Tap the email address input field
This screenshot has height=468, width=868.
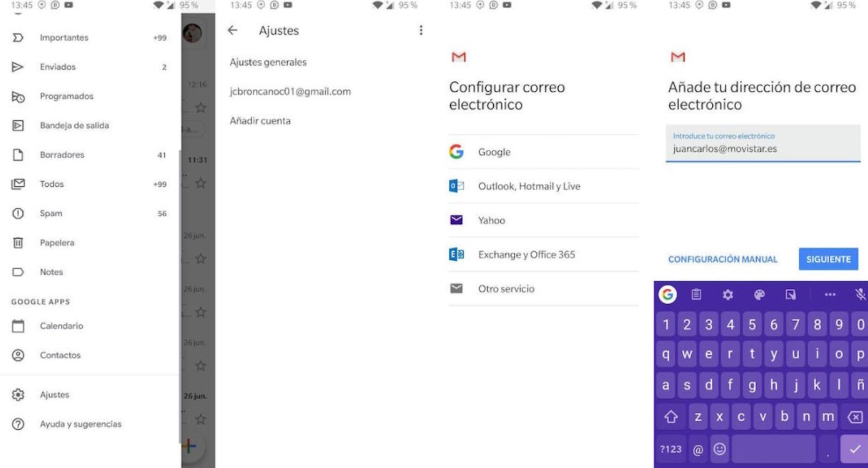click(x=763, y=144)
